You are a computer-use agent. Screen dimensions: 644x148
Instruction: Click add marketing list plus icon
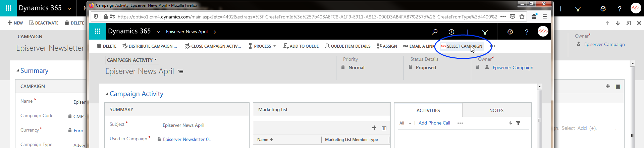(374, 128)
